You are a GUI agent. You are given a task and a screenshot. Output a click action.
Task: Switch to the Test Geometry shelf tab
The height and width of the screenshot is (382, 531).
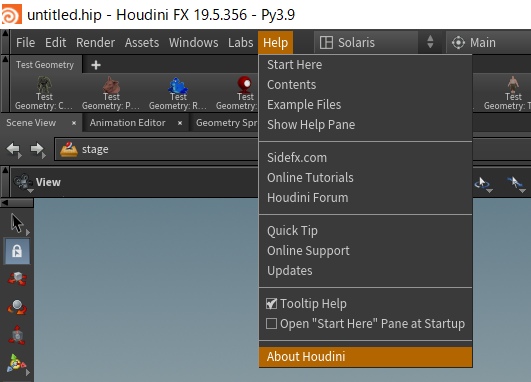click(45, 65)
